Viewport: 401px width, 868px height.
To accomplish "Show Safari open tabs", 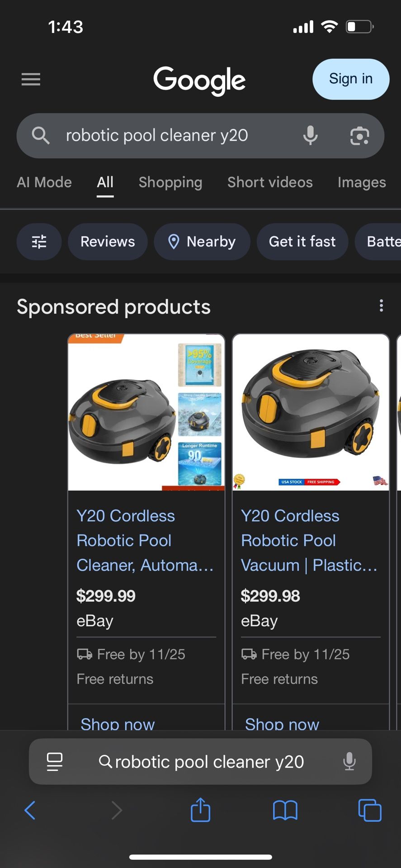I will [369, 810].
